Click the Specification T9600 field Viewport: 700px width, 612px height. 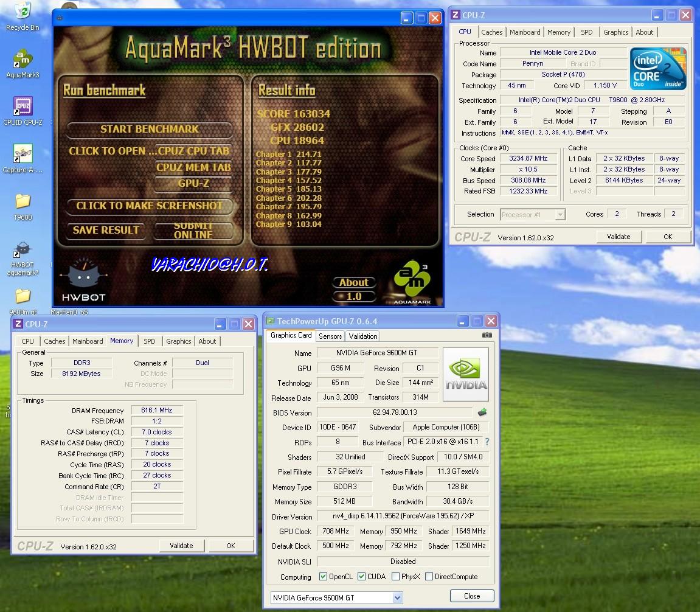coord(592,100)
